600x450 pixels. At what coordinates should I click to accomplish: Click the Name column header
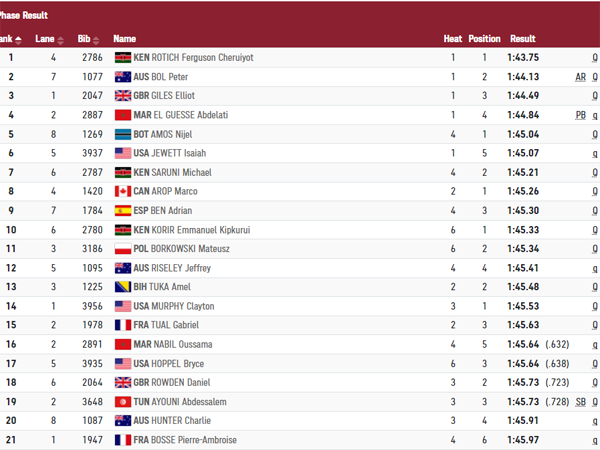[x=125, y=39]
